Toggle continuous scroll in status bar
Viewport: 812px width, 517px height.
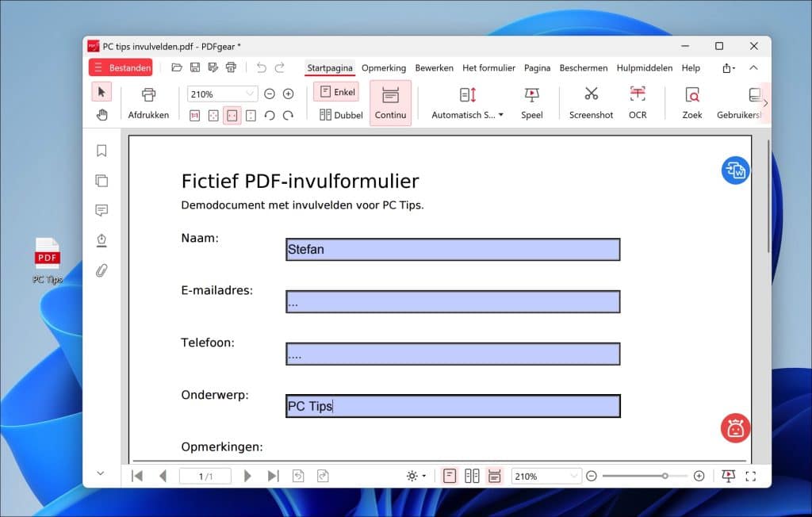click(495, 476)
